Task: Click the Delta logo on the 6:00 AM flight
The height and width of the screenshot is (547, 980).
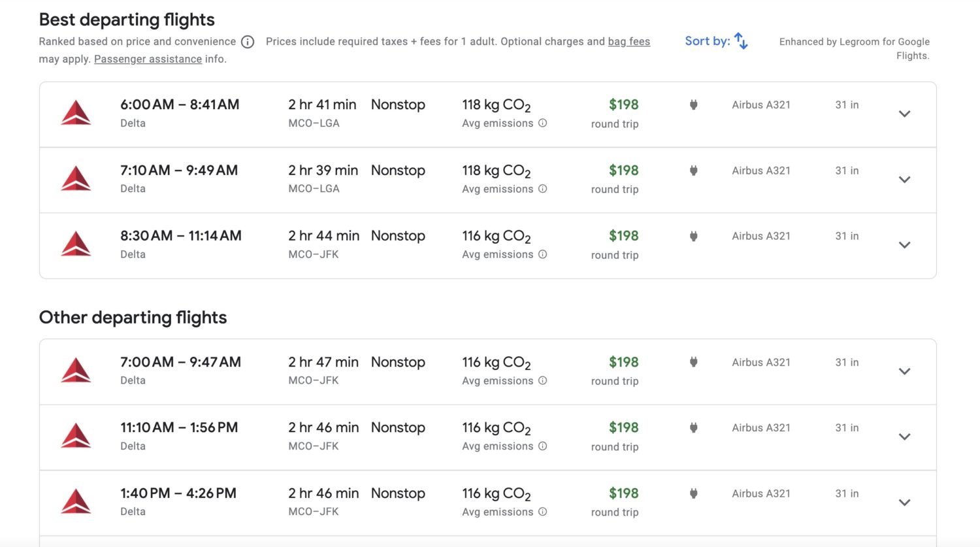Action: (76, 112)
